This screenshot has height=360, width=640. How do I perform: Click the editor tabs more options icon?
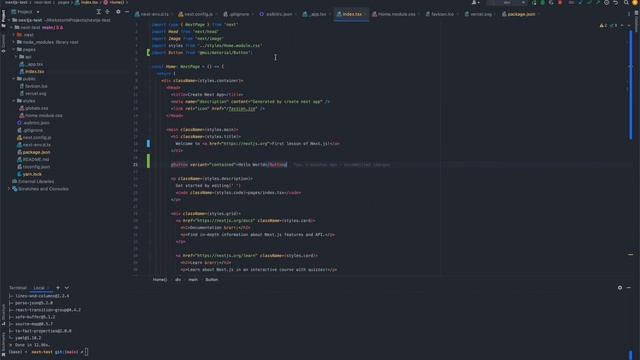629,14
